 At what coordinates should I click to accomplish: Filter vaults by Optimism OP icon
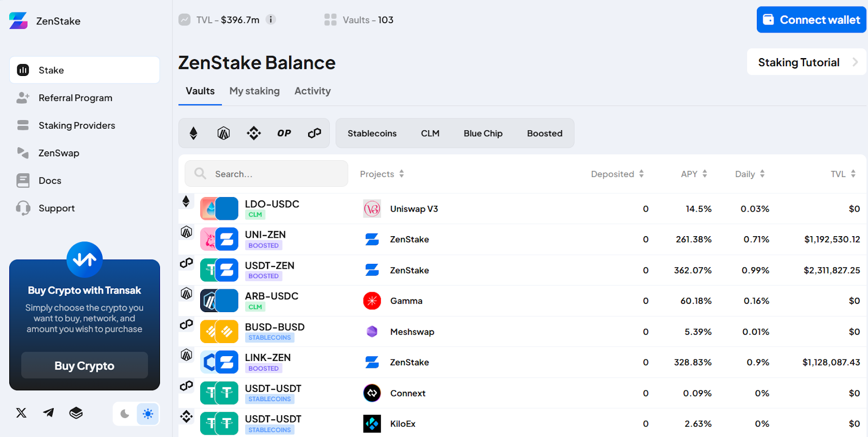point(284,133)
